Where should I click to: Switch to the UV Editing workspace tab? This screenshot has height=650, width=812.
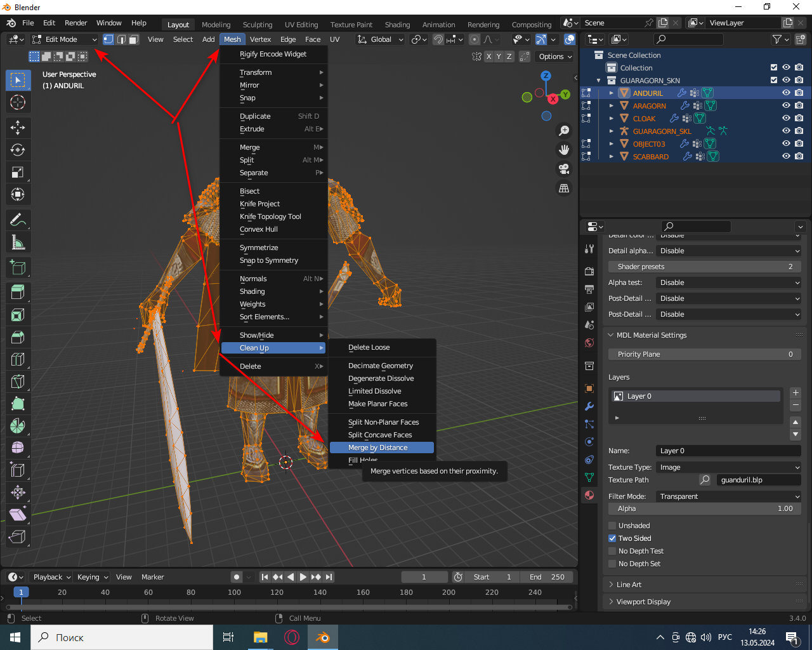click(x=301, y=25)
